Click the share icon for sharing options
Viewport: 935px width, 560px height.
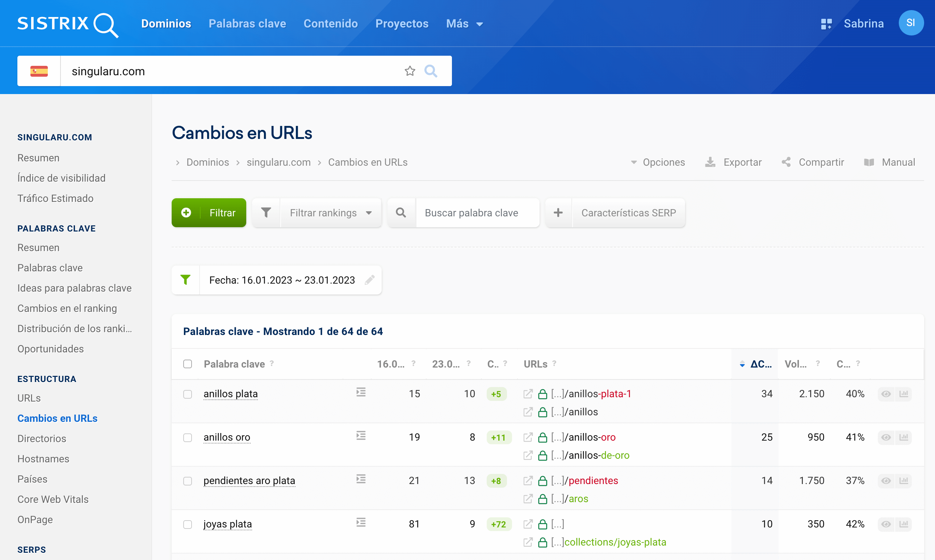(x=785, y=162)
